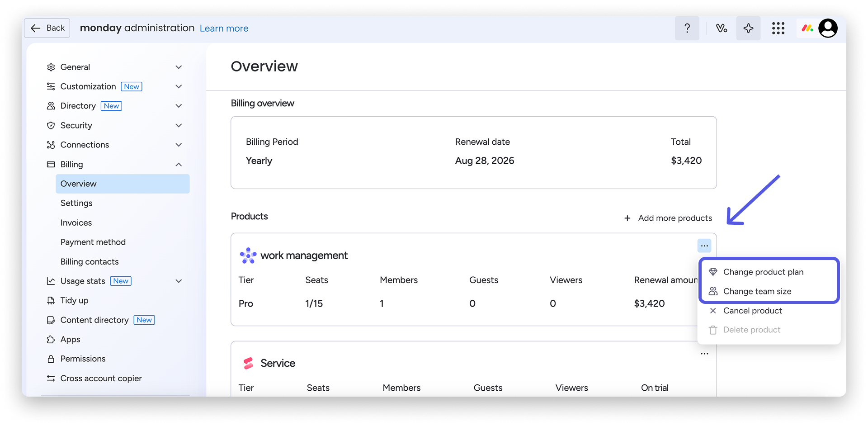Click the Back button
Viewport: 868px width, 426px height.
click(47, 28)
